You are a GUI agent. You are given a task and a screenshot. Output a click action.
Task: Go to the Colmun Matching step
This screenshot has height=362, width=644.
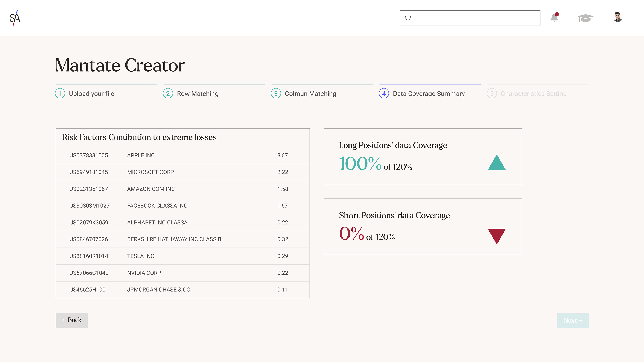310,94
